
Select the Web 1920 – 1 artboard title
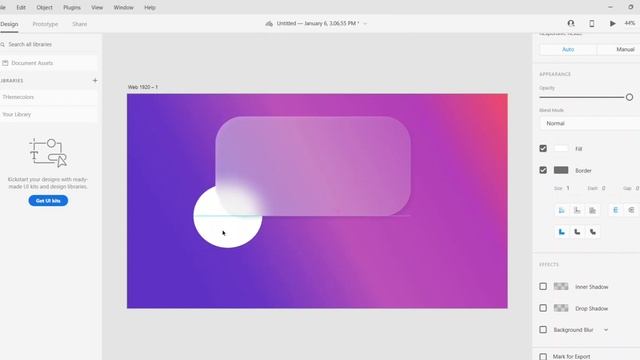[x=142, y=87]
